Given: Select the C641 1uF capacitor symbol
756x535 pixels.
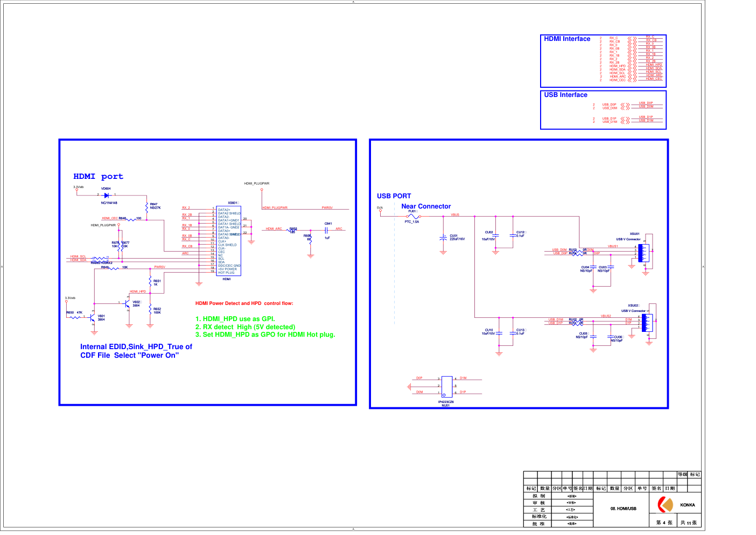Looking at the screenshot, I should 326,230.
